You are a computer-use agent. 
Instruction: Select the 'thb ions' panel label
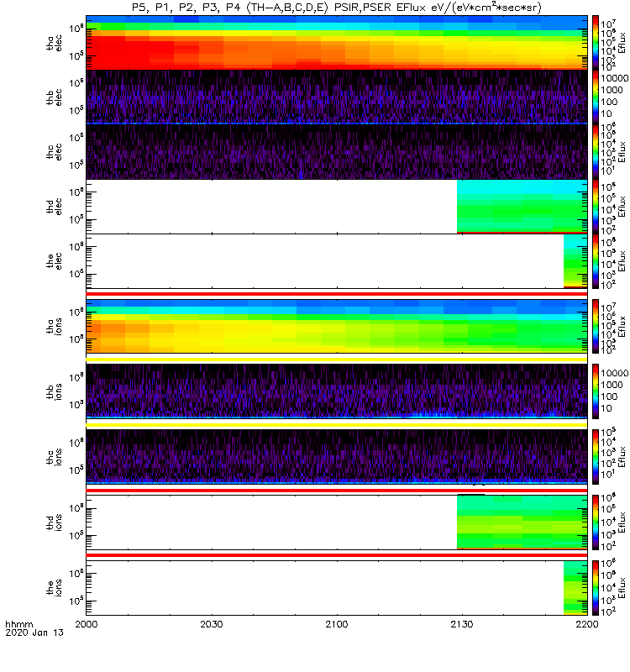54,391
